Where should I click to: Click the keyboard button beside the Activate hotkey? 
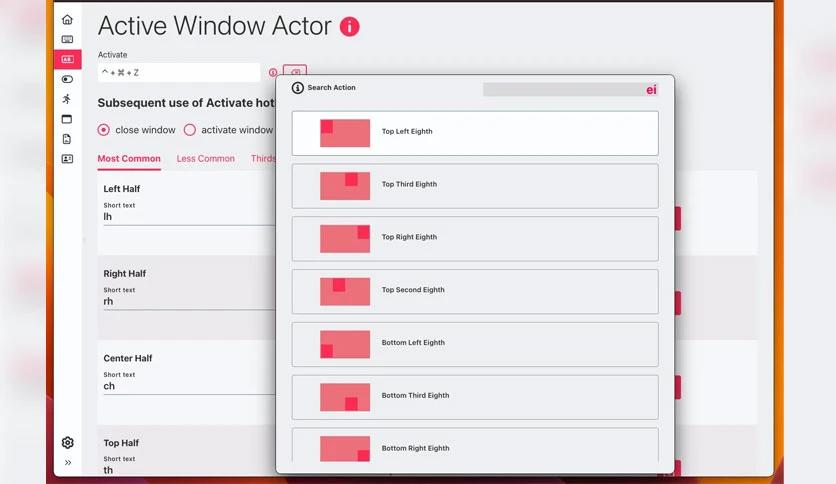tap(295, 71)
